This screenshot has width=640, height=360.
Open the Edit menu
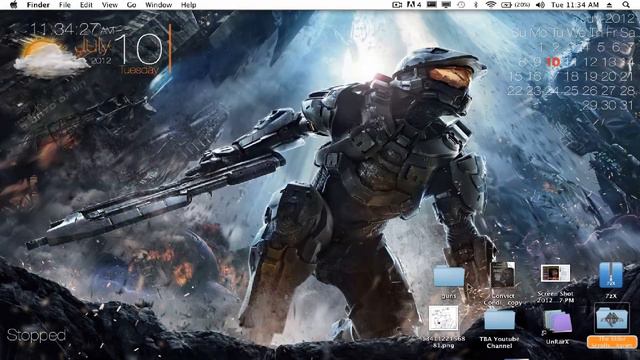tap(86, 5)
